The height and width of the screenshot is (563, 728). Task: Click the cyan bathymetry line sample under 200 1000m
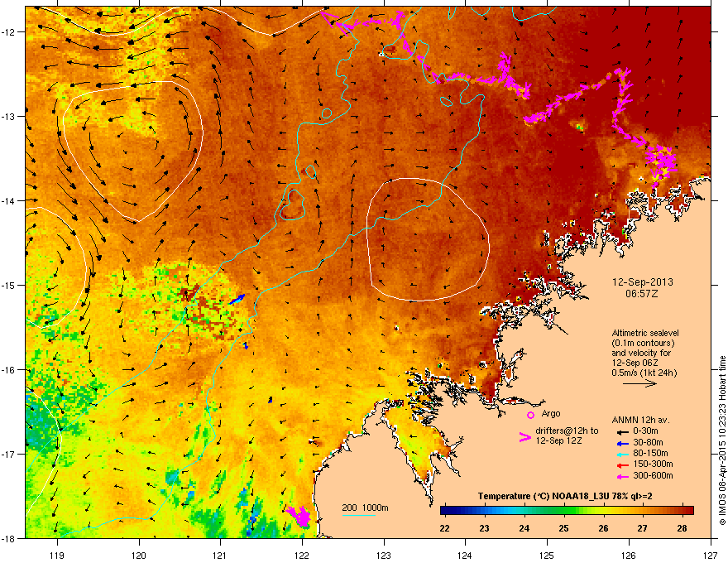[359, 515]
